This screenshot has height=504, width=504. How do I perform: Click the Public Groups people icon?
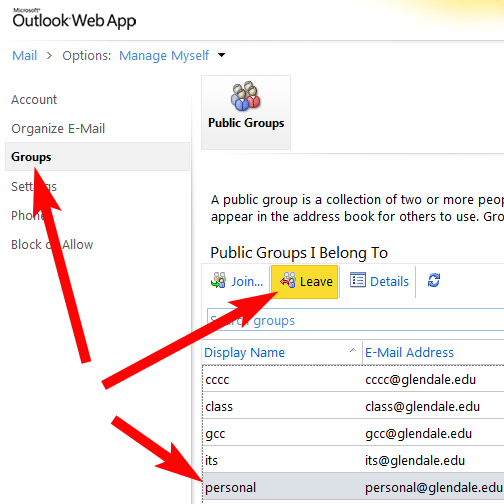246,96
